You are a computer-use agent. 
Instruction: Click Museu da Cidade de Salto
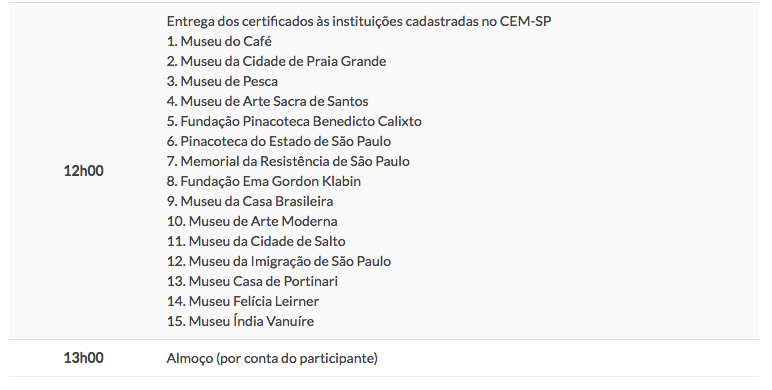(x=256, y=241)
